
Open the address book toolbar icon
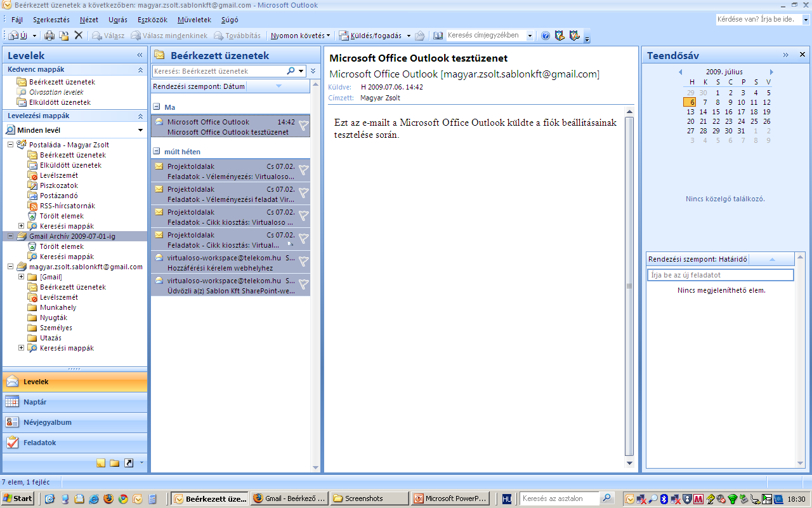(438, 36)
